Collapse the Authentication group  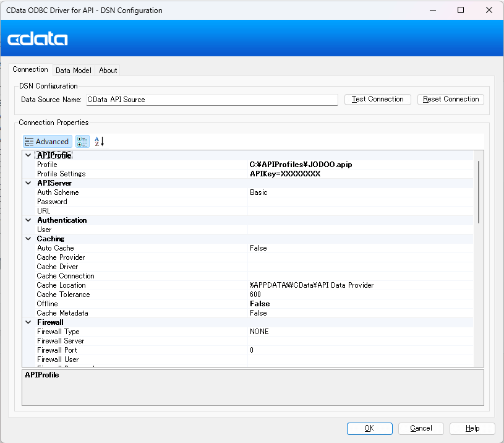(x=28, y=220)
